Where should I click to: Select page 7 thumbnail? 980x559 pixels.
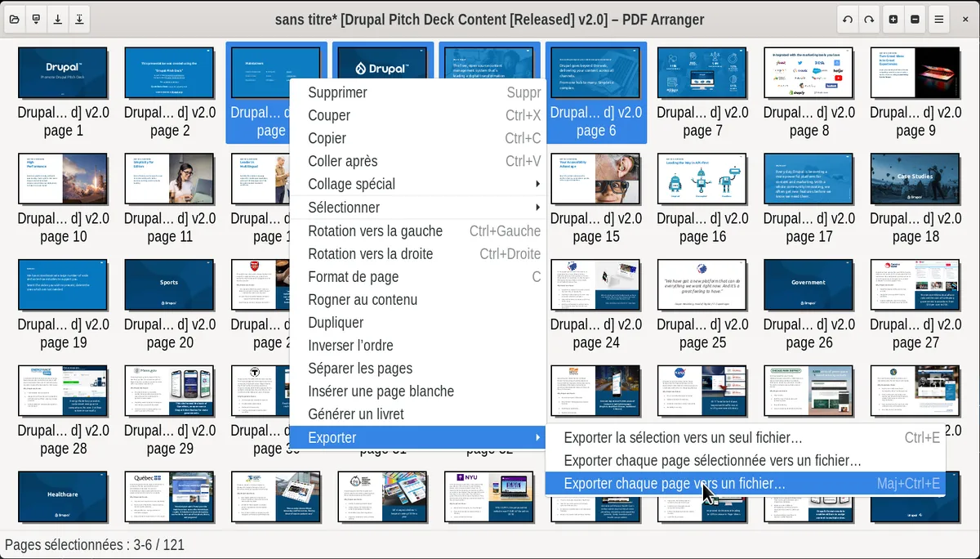[702, 73]
